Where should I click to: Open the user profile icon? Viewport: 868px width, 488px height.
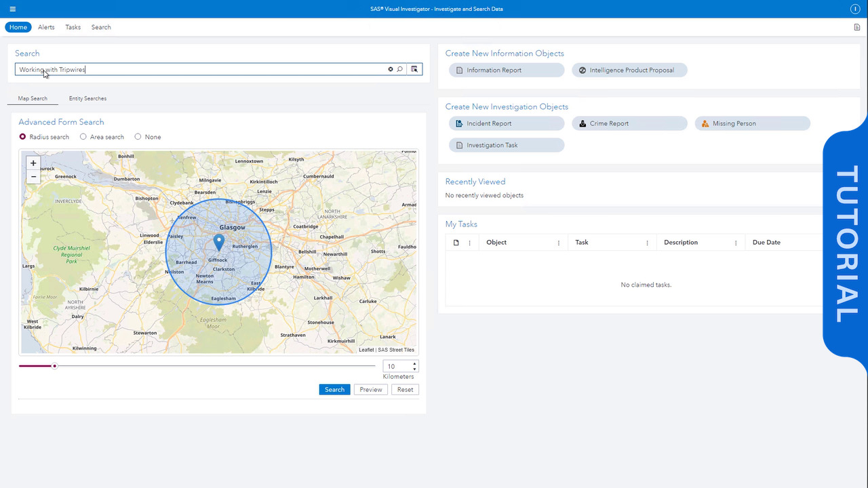[x=854, y=9]
